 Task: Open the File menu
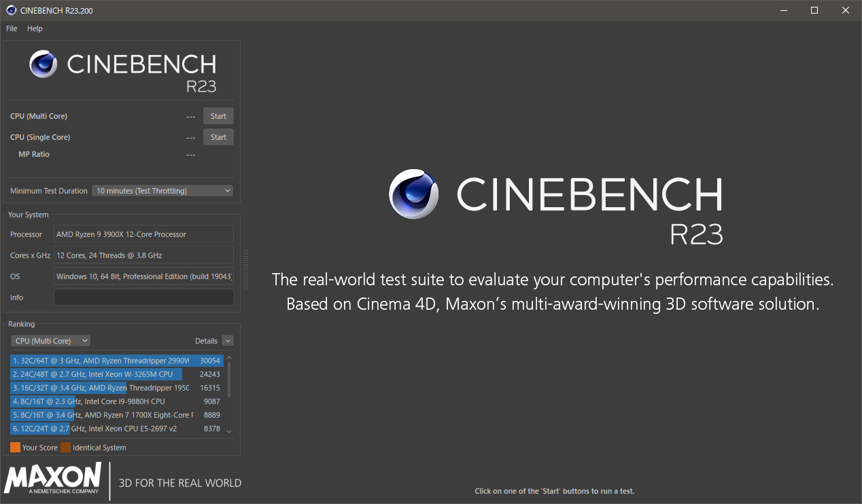click(12, 29)
